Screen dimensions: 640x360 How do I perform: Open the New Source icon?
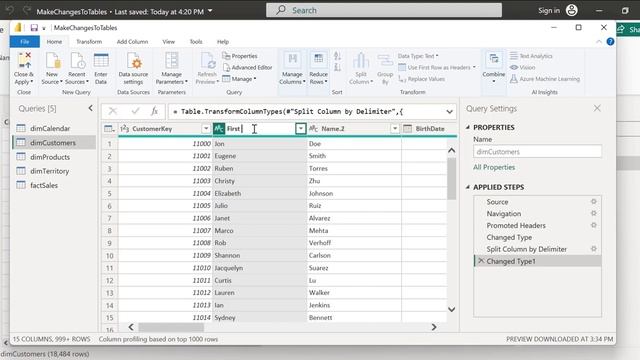pos(52,60)
